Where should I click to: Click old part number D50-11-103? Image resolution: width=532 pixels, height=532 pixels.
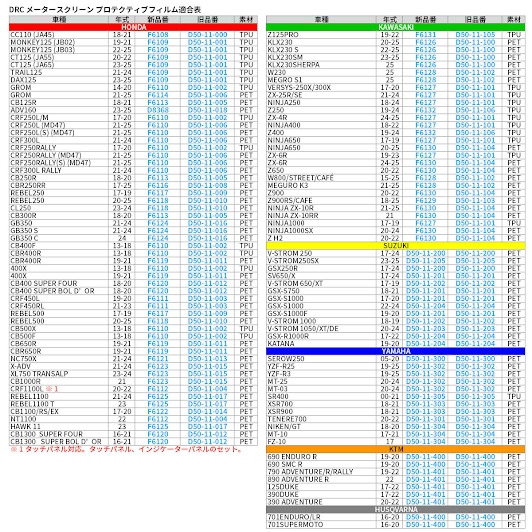(x=475, y=201)
